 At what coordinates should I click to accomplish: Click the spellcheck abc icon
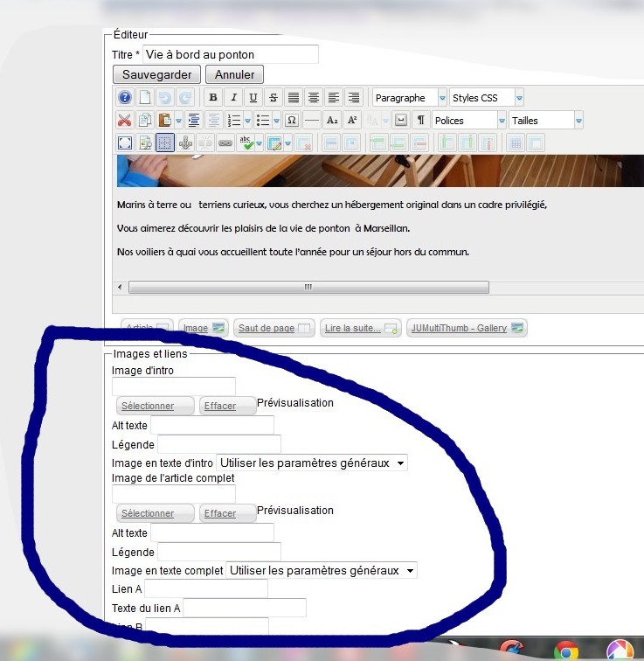247,143
